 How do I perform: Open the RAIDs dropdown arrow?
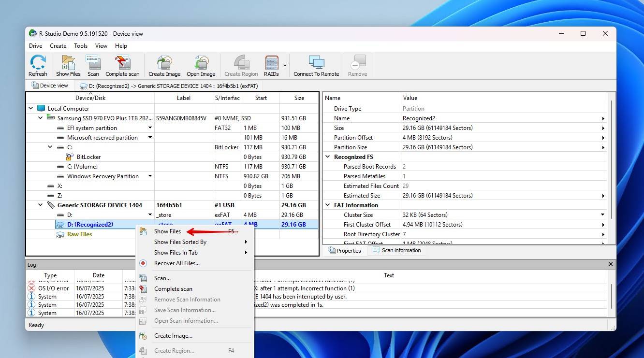(285, 66)
